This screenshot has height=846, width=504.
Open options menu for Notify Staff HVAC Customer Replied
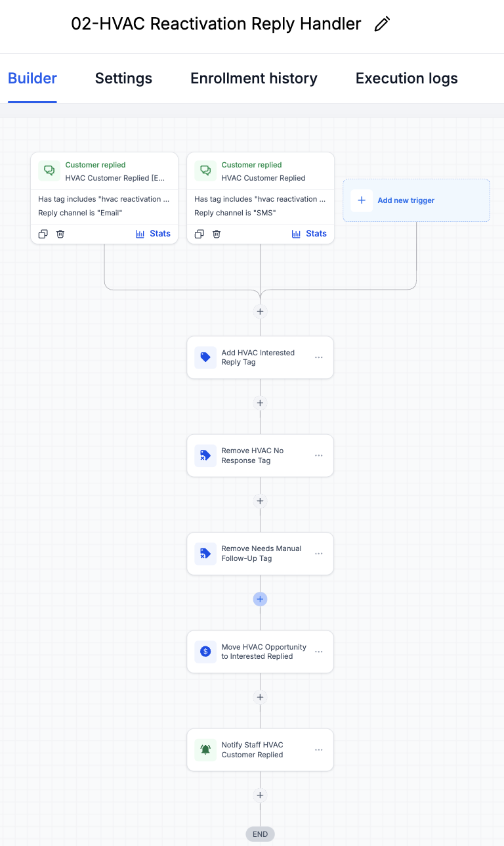pos(319,749)
